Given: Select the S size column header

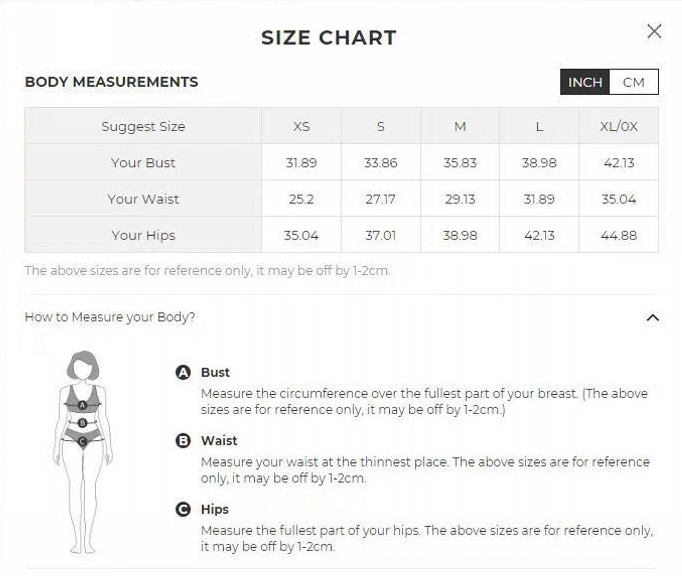Looking at the screenshot, I should (381, 127).
